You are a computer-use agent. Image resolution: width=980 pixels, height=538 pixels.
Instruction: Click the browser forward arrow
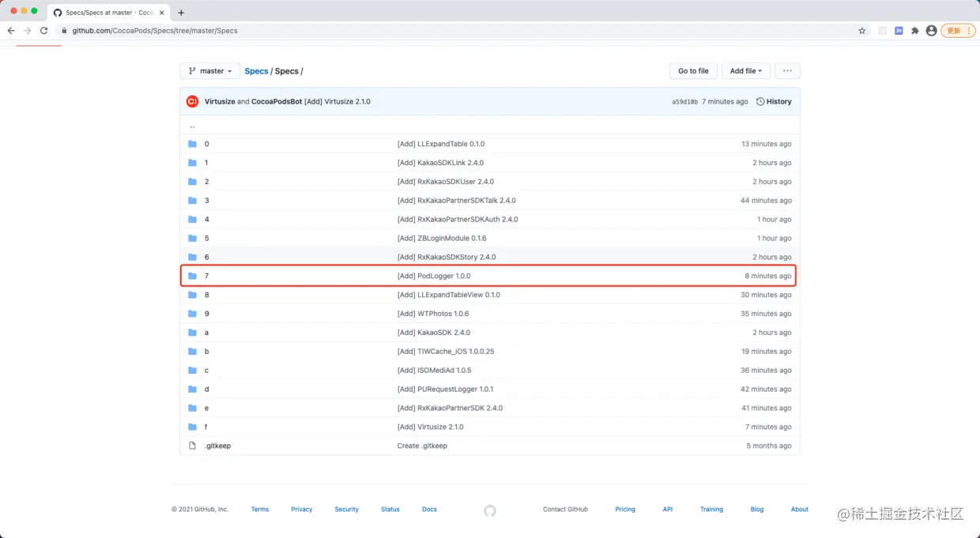pyautogui.click(x=28, y=31)
